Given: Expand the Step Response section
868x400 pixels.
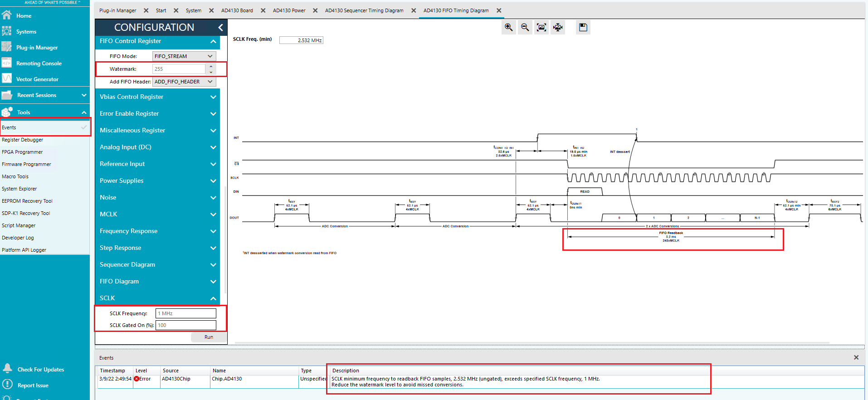Looking at the screenshot, I should click(x=213, y=248).
